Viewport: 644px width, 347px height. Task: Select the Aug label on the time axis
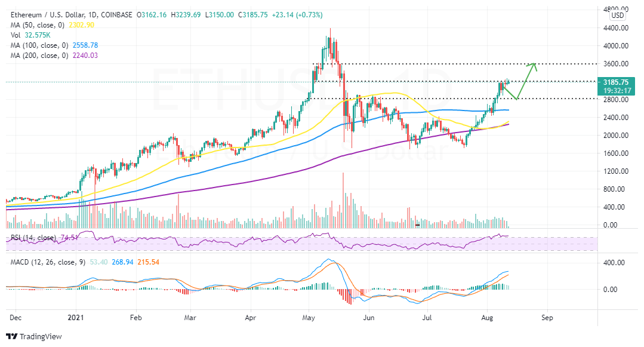click(x=488, y=318)
